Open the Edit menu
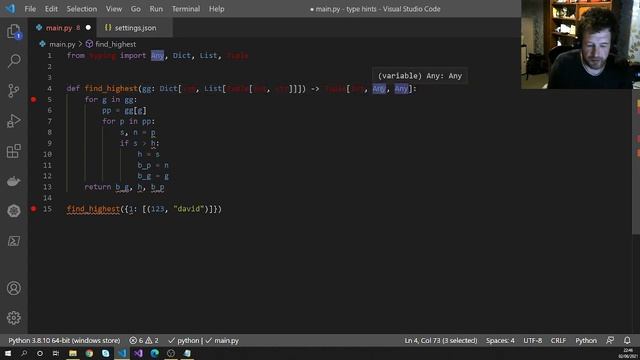Image resolution: width=640 pixels, height=360 pixels. click(51, 9)
